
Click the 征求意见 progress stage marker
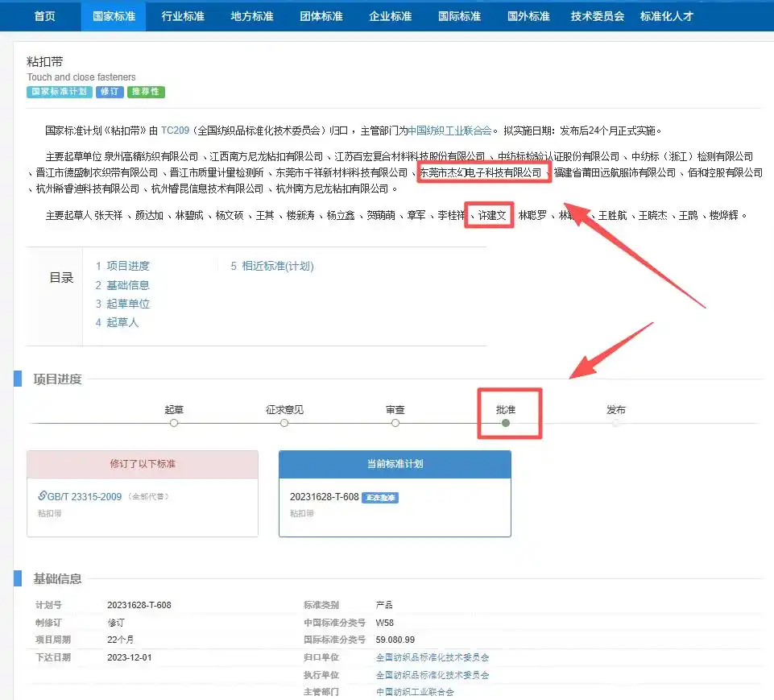click(284, 422)
